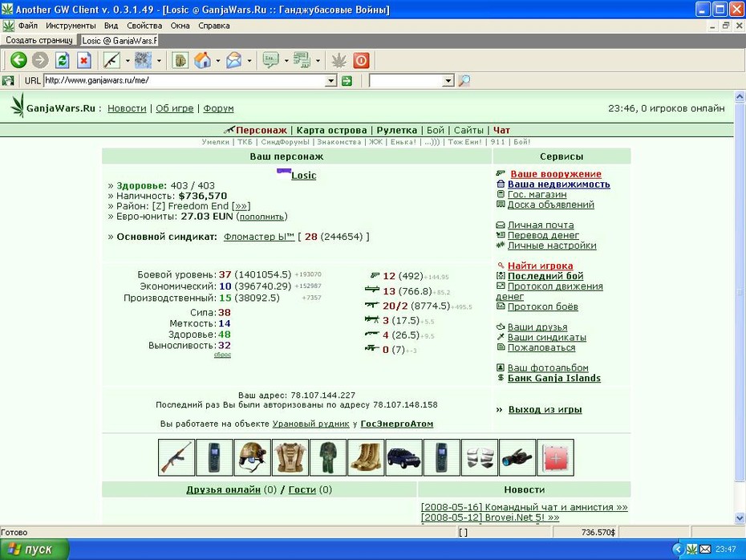Open news Командный чат и амнистия

(x=525, y=507)
